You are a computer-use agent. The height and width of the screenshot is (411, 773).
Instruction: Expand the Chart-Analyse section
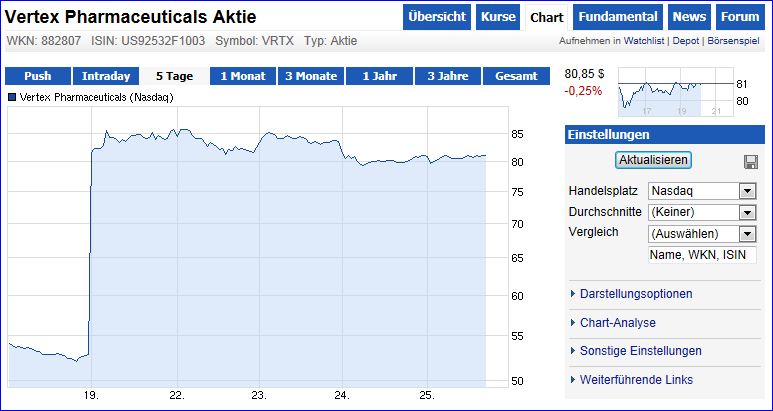pos(617,323)
